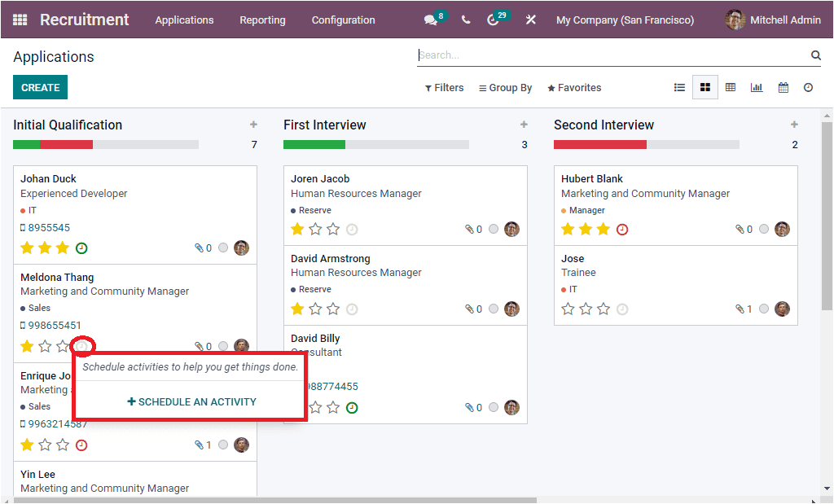Open the Messages icon showing 8 notifications
Viewport: 834px width, 504px height.
click(430, 19)
